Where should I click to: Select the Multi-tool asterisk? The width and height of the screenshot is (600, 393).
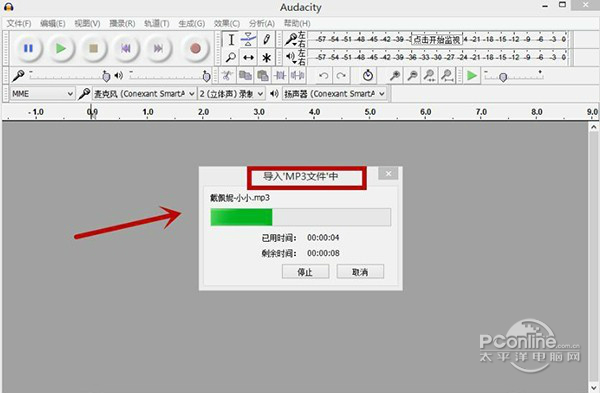pos(266,57)
